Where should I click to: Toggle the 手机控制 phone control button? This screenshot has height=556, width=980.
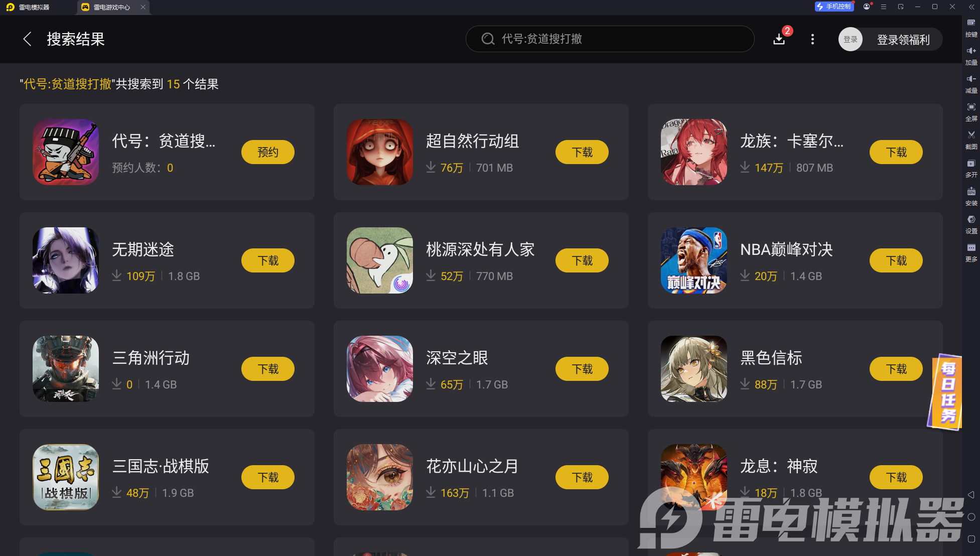(833, 7)
